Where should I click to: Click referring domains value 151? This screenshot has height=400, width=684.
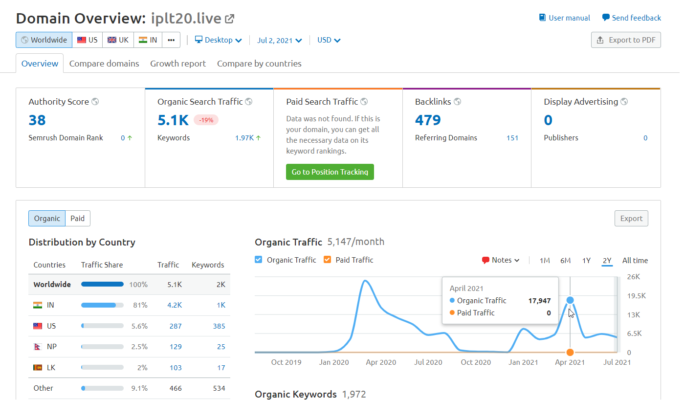(x=512, y=138)
